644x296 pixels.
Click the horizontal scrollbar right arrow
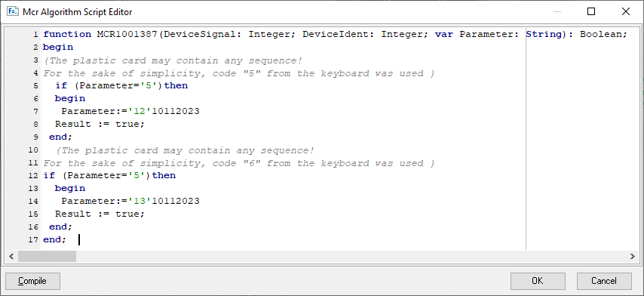click(x=632, y=257)
